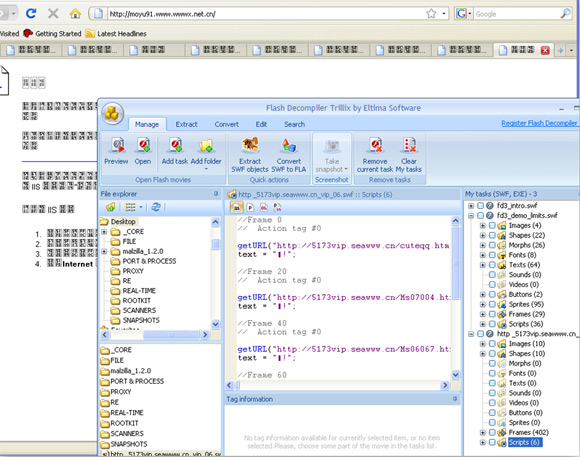This screenshot has width=580, height=457.
Task: Click scroll-right arrow of script code scrollbar
Action: tap(445, 385)
